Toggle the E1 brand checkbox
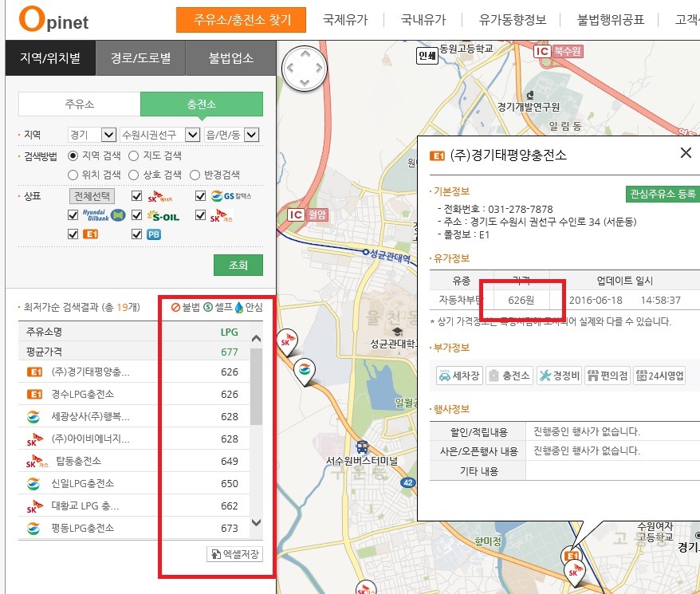The width and height of the screenshot is (700, 594). click(x=73, y=234)
